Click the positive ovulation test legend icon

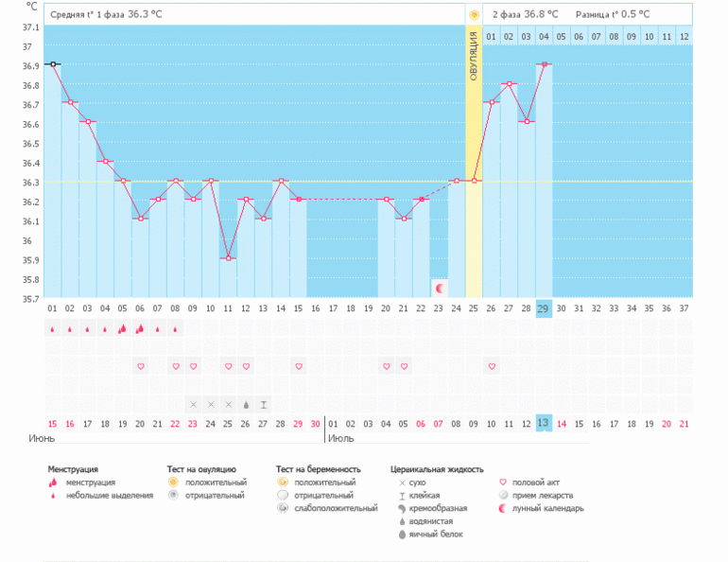pyautogui.click(x=173, y=482)
